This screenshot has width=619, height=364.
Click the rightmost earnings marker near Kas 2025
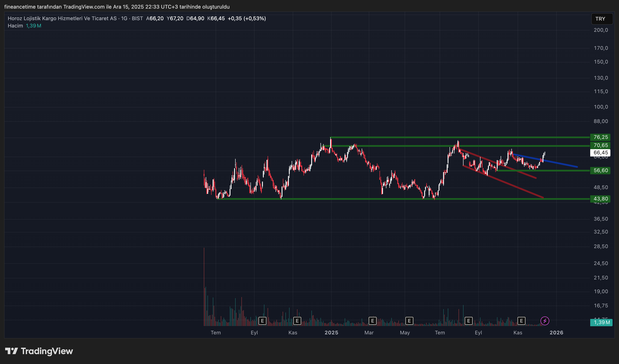[521, 321]
